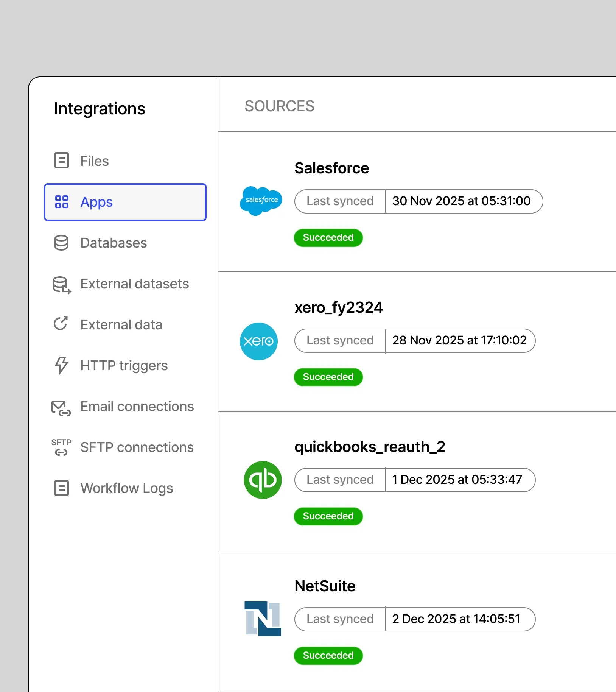Click the Xero round logo
The width and height of the screenshot is (616, 692).
point(259,341)
